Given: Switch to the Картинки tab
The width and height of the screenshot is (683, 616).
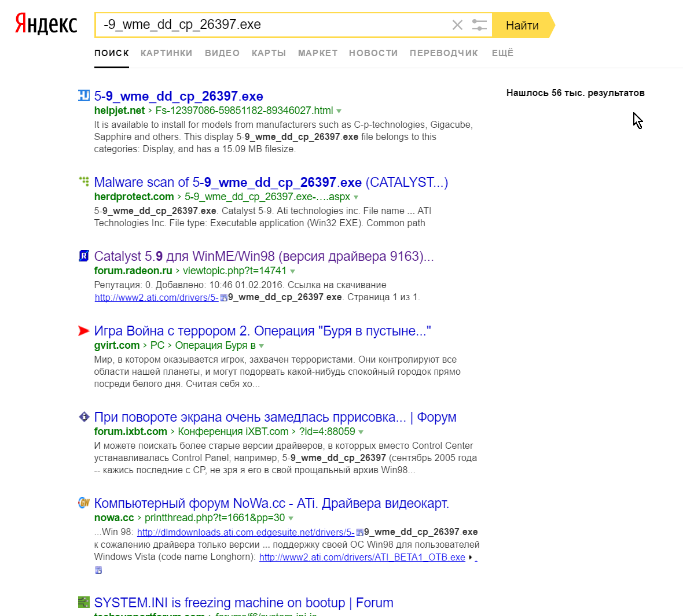Looking at the screenshot, I should click(x=166, y=53).
